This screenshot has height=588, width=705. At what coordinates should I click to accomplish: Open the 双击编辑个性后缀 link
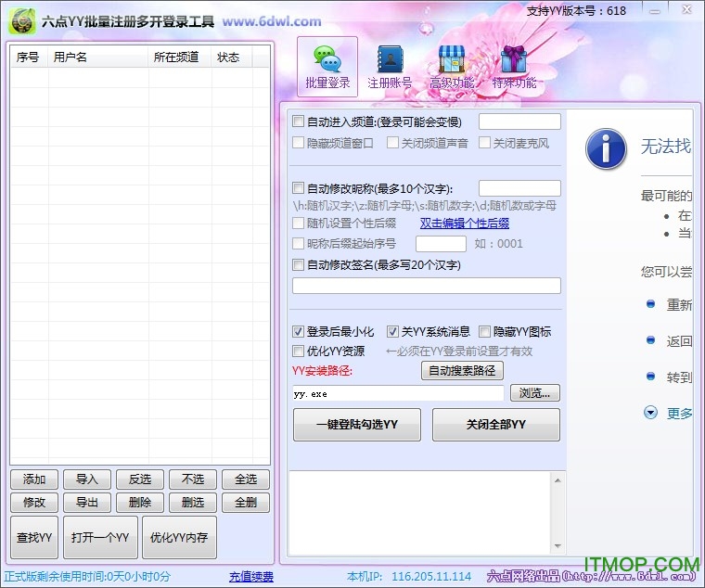(465, 223)
